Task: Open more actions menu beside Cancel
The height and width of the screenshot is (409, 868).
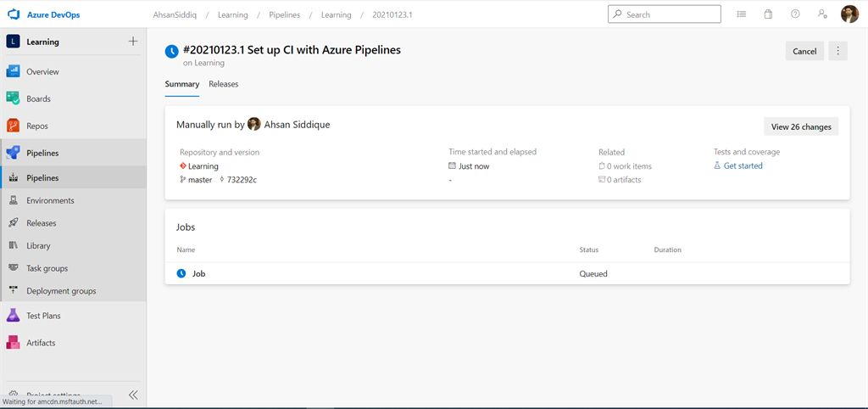Action: point(837,51)
